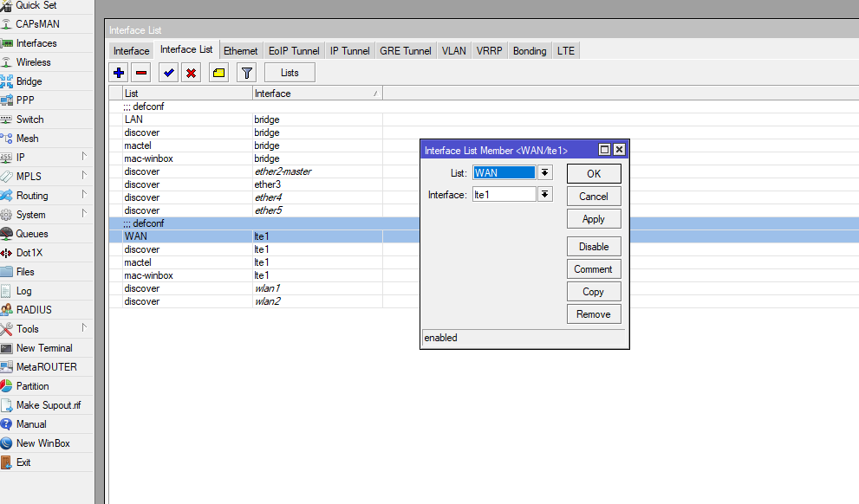Click the blue checkmark Enable icon
Image resolution: width=859 pixels, height=504 pixels.
(x=168, y=73)
